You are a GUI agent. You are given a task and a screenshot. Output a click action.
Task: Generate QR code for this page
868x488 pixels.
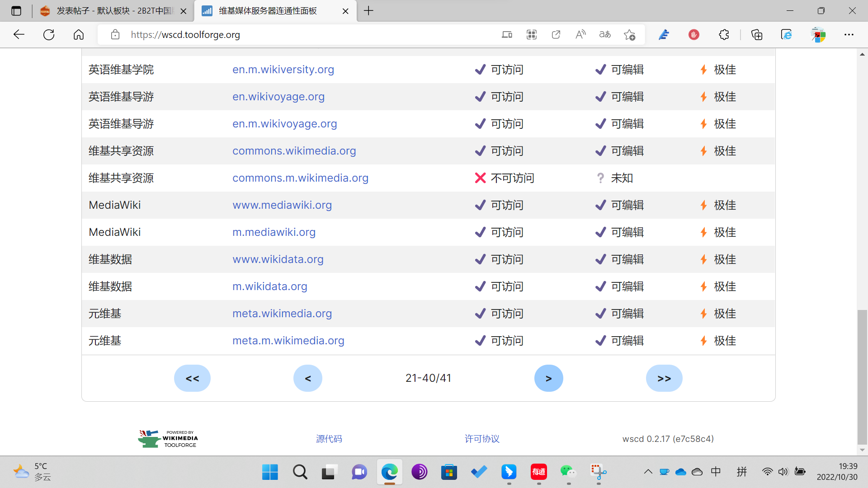point(532,34)
